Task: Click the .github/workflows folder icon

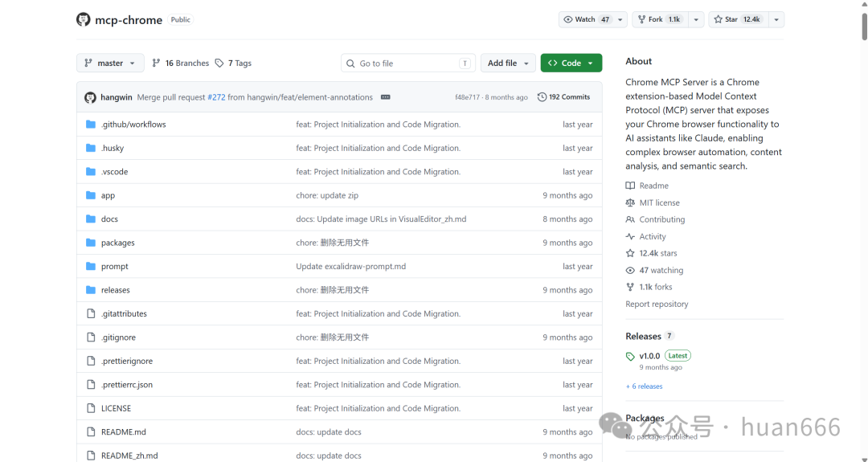Action: pyautogui.click(x=91, y=124)
